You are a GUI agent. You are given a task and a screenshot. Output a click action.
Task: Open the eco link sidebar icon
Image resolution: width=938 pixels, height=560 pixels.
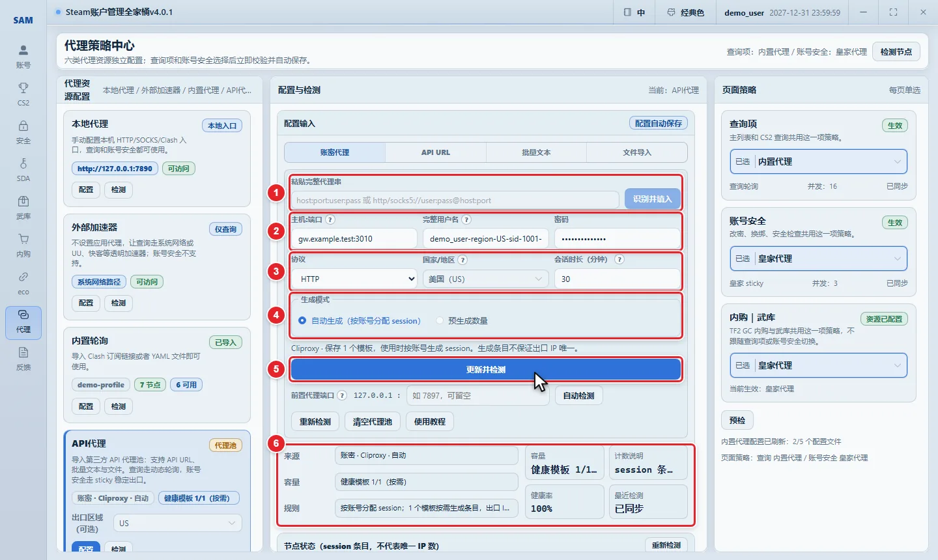pyautogui.click(x=23, y=283)
